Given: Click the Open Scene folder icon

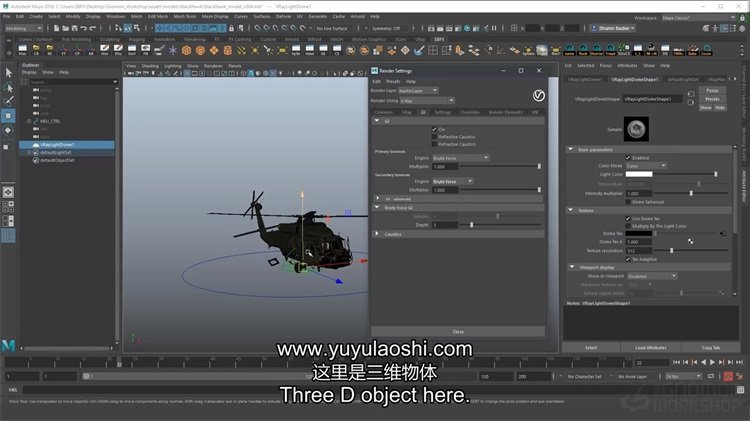Looking at the screenshot, I should point(66,28).
